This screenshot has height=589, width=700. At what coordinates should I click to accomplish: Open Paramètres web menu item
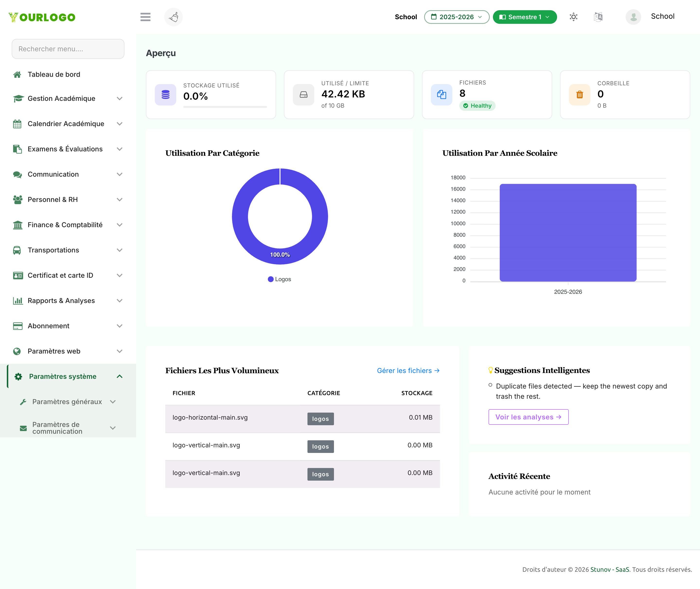click(x=54, y=351)
